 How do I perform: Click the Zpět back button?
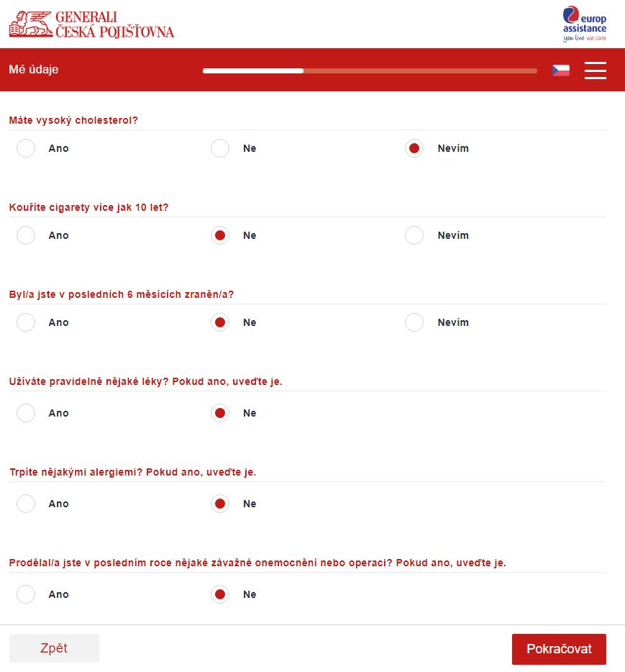54,648
